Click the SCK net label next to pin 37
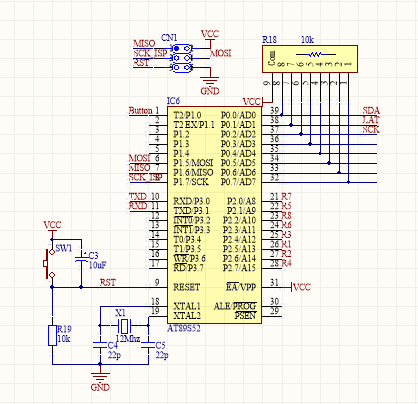The image size is (418, 404). (x=371, y=129)
